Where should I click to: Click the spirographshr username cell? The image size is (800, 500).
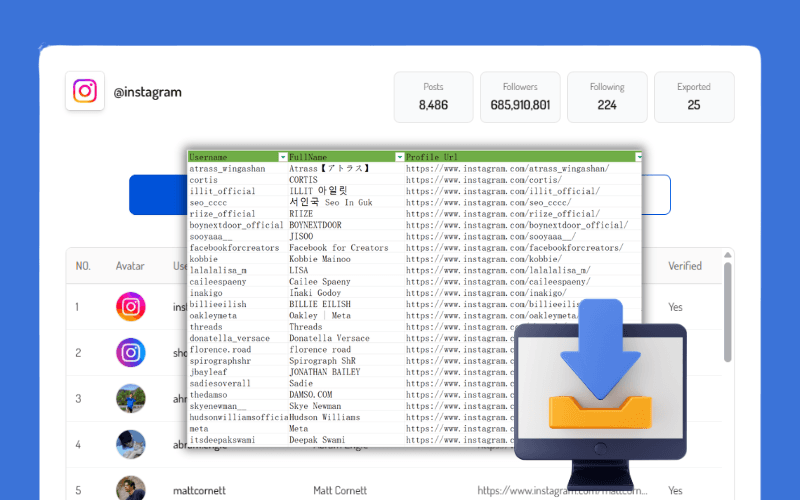pyautogui.click(x=220, y=361)
